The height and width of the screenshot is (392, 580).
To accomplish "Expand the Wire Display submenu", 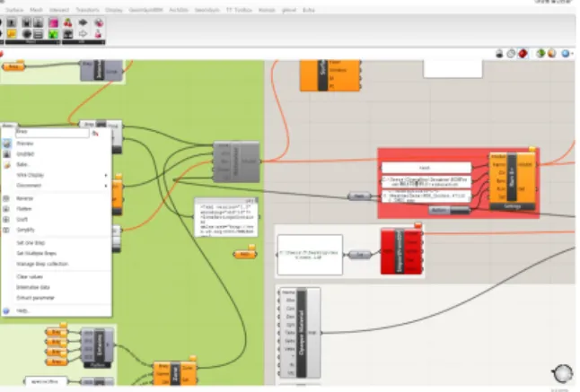I will pos(57,175).
